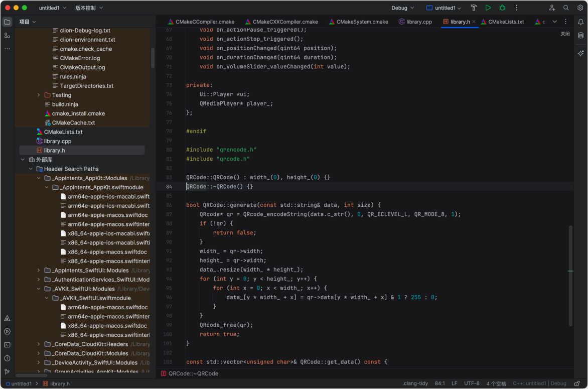Collapse Header Search Paths node

tap(31, 169)
